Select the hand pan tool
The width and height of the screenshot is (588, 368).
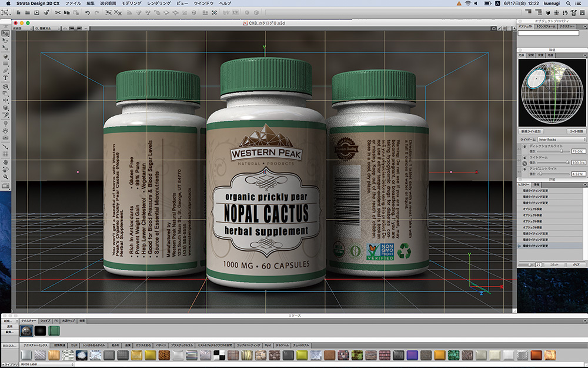click(6, 162)
